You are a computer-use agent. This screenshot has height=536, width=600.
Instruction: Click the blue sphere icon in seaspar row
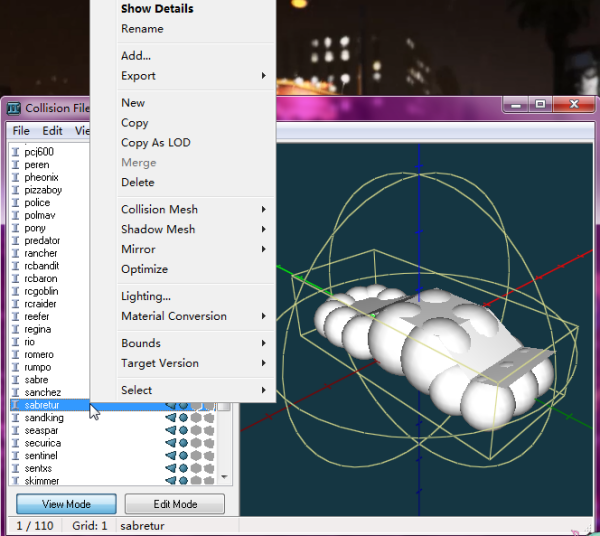coord(184,430)
